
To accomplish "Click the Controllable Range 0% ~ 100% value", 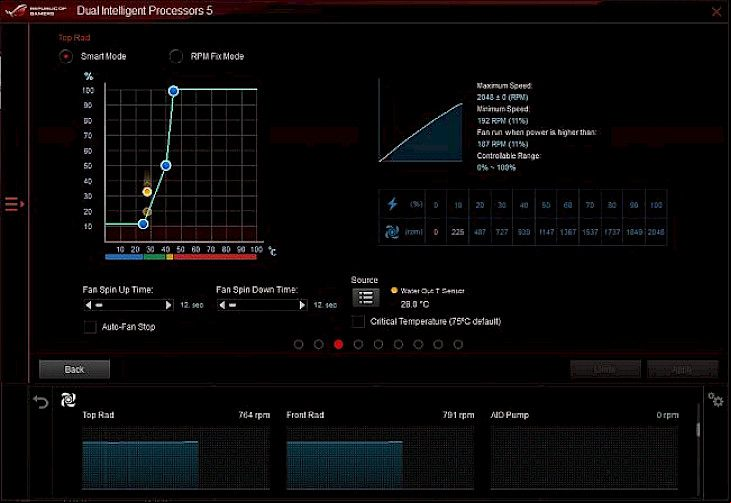I will [x=497, y=167].
